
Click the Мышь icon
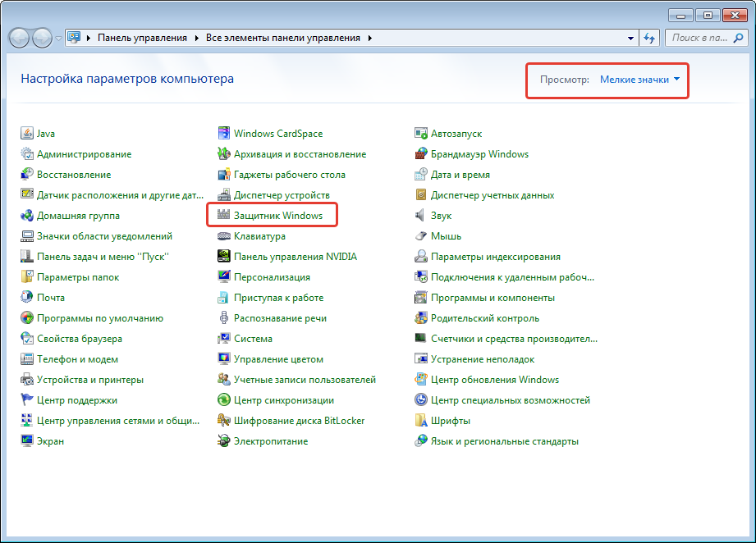click(421, 236)
